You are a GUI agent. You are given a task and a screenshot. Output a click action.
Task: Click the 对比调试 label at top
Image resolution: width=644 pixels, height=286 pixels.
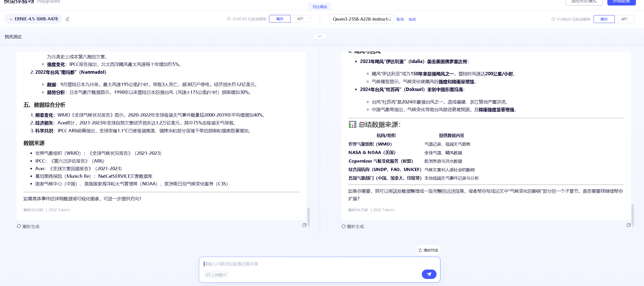click(x=320, y=7)
